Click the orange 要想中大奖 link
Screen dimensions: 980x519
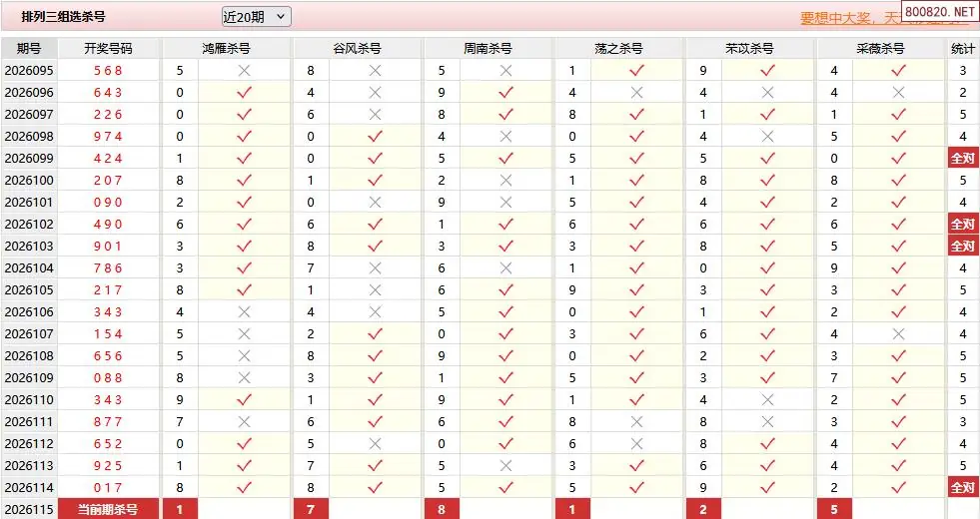834,18
